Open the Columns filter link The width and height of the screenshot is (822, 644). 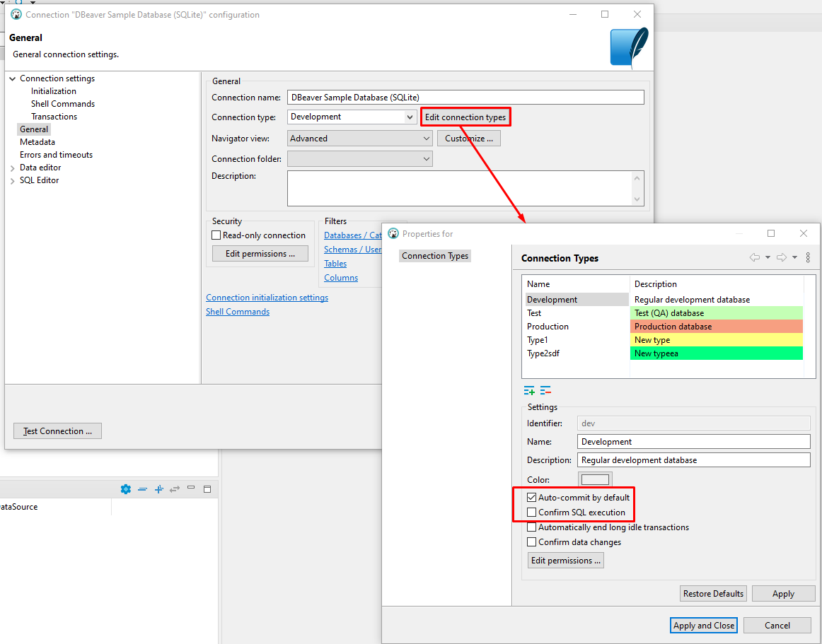click(341, 278)
